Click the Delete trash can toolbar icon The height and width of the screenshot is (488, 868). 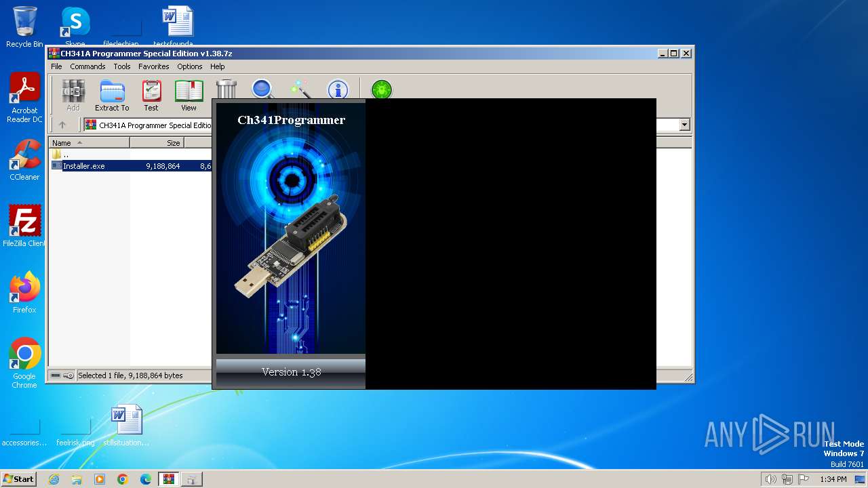[x=226, y=89]
